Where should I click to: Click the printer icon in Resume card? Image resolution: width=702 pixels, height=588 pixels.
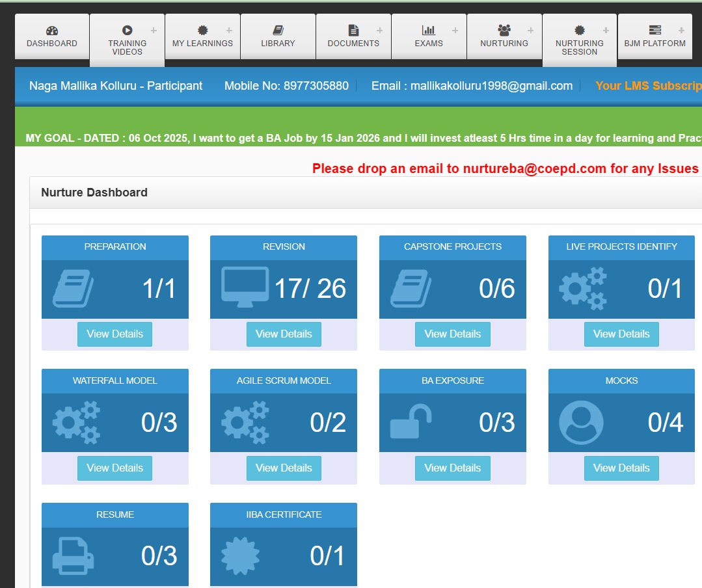(x=73, y=556)
